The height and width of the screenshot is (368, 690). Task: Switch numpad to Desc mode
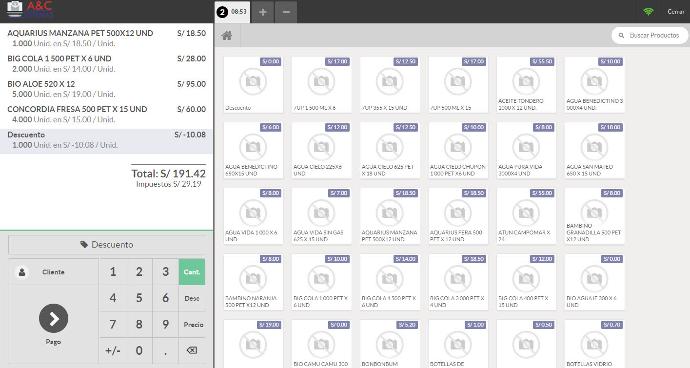[192, 298]
